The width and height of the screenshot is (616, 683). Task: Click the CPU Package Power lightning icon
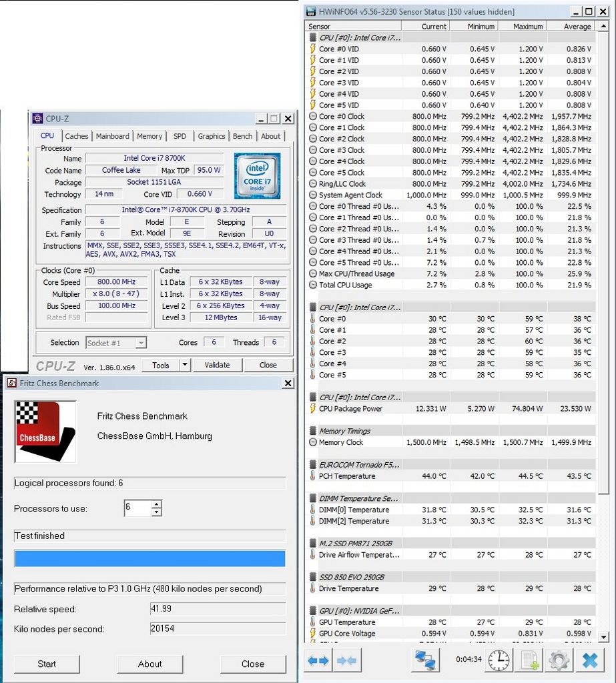[x=312, y=409]
